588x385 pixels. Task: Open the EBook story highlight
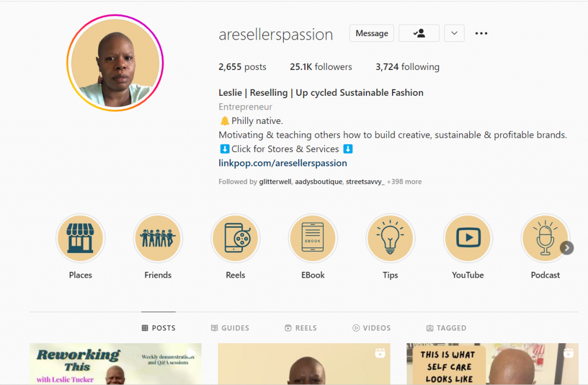coord(313,239)
